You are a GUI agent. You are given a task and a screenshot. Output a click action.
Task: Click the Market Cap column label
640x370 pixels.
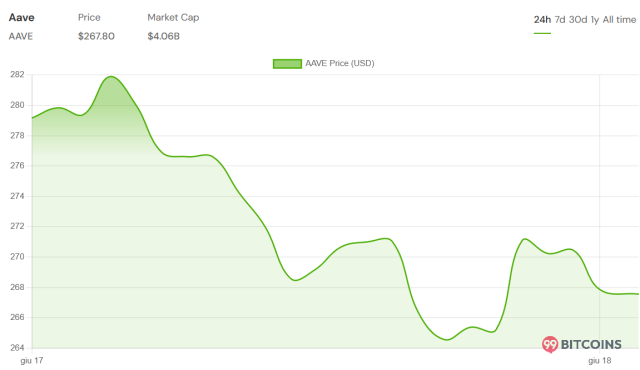(x=173, y=18)
